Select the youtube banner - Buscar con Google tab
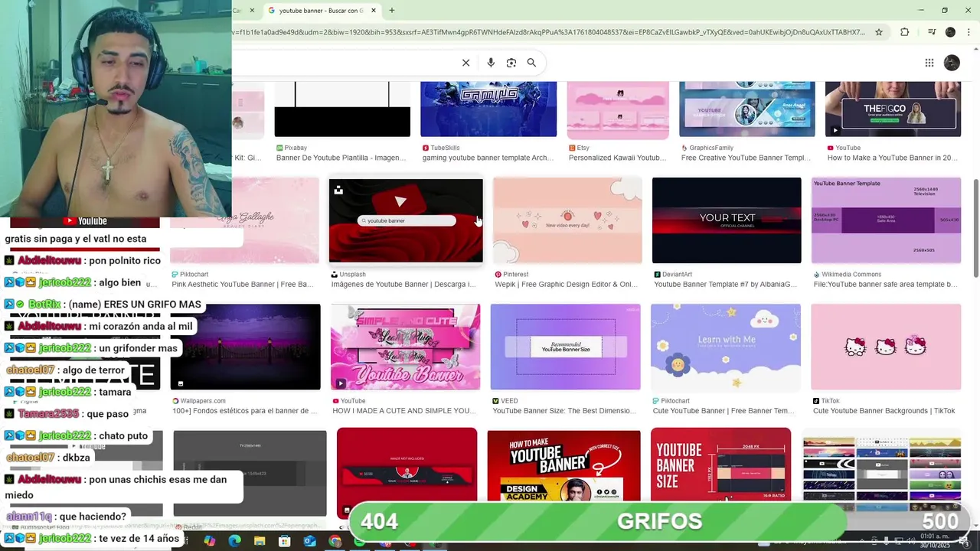This screenshot has width=980, height=551. (322, 11)
